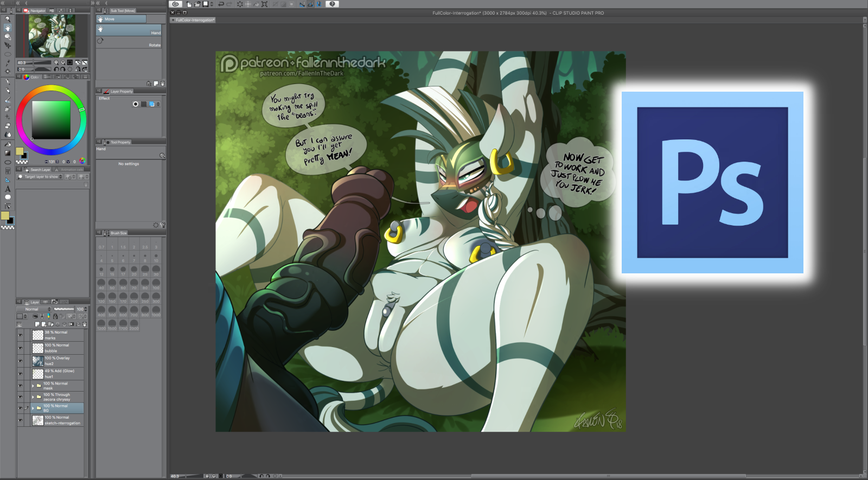Screen dimensions: 868x480
Task: Choose the Rotate sub tool
Action: [129, 43]
